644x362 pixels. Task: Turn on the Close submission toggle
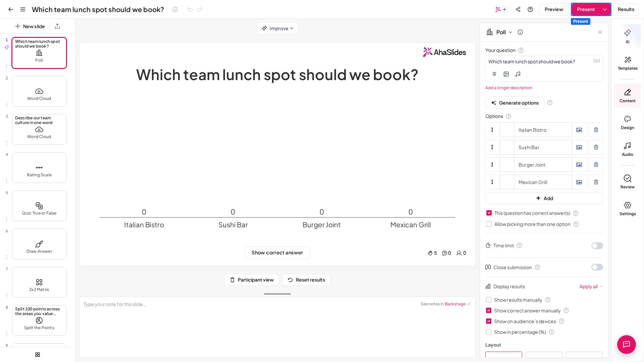coord(597,267)
